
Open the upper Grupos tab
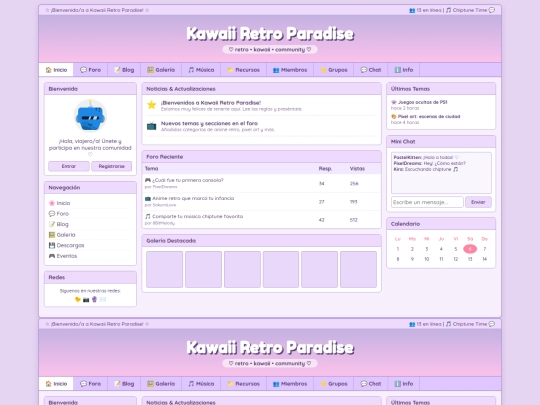tap(334, 70)
